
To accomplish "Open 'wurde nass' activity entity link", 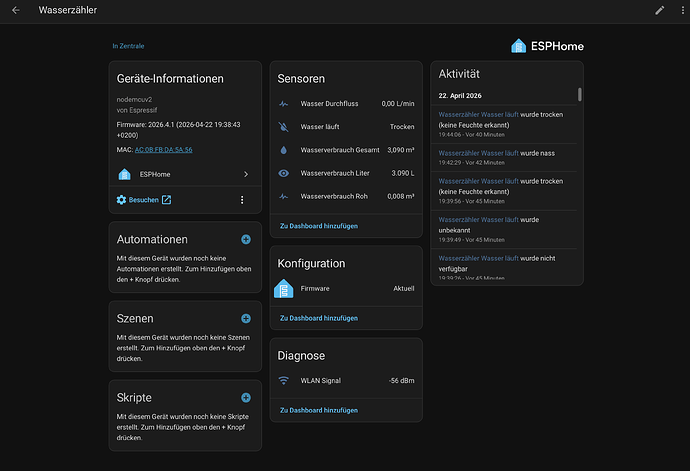I will tap(478, 153).
